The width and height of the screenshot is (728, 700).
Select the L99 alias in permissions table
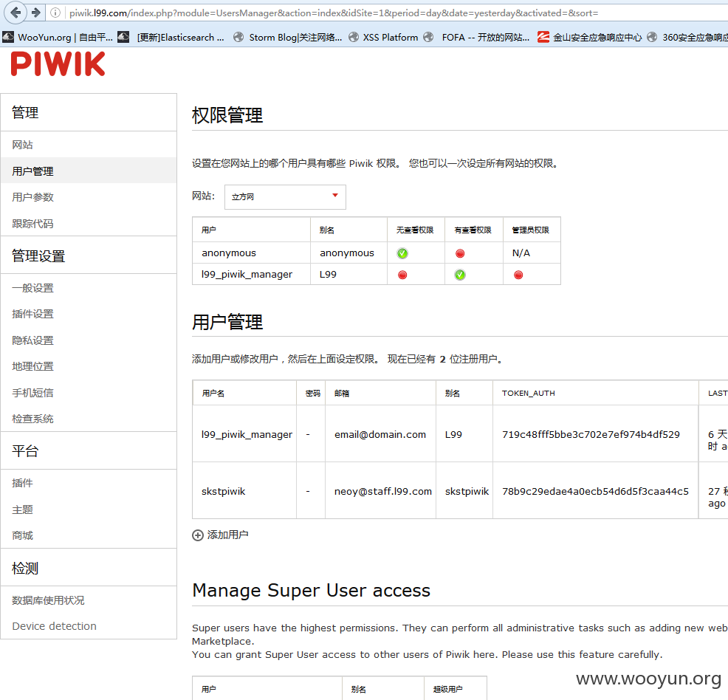(328, 275)
